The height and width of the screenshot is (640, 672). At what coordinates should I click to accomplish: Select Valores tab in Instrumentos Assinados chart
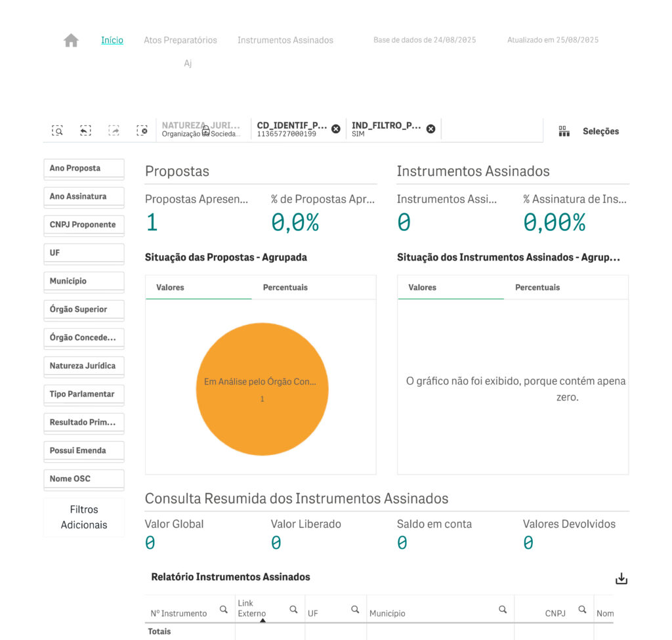pyautogui.click(x=422, y=288)
